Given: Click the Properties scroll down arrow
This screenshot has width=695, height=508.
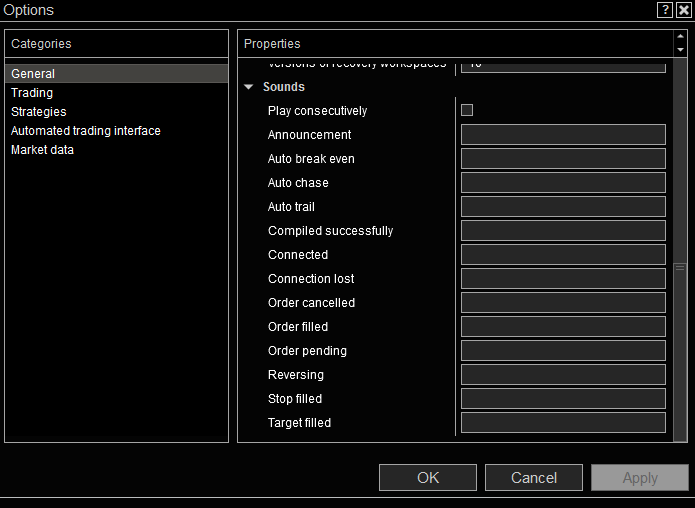Looking at the screenshot, I should (680, 49).
